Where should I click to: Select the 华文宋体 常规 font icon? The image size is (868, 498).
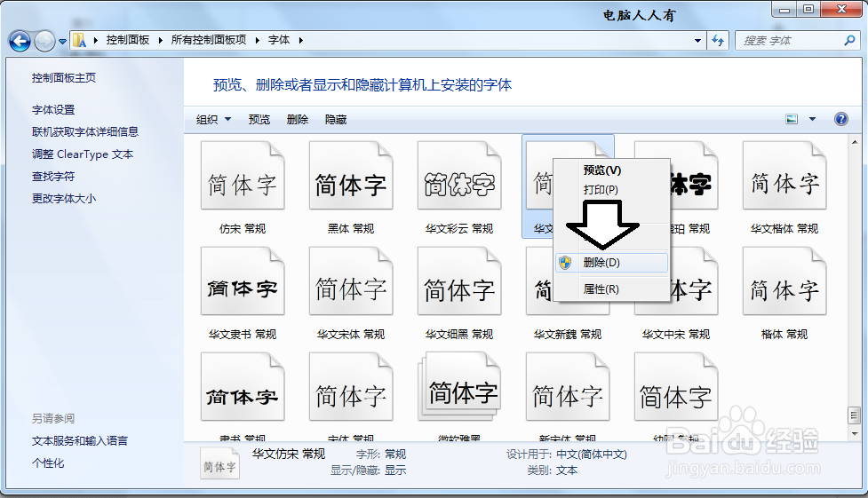click(351, 281)
